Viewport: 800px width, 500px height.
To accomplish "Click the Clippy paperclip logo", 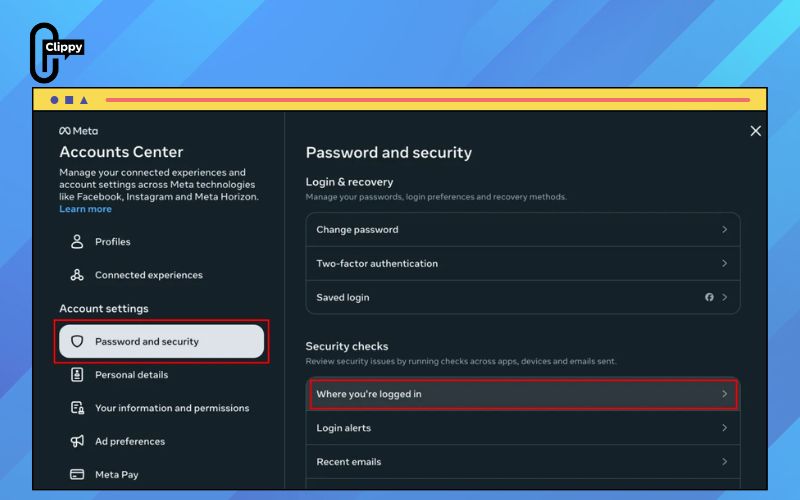I will (56, 53).
